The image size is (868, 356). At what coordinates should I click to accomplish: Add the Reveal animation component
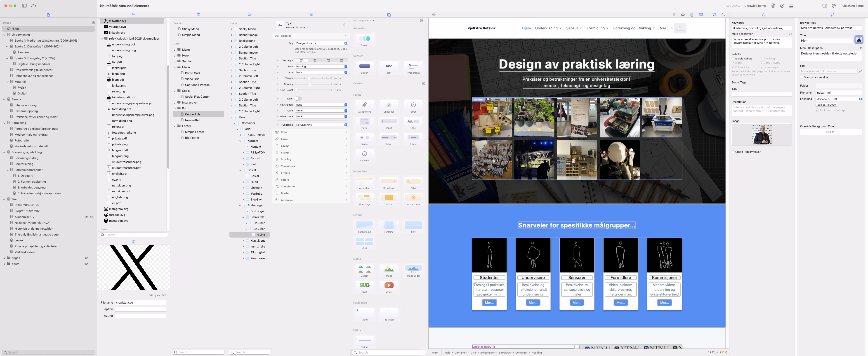[365, 40]
